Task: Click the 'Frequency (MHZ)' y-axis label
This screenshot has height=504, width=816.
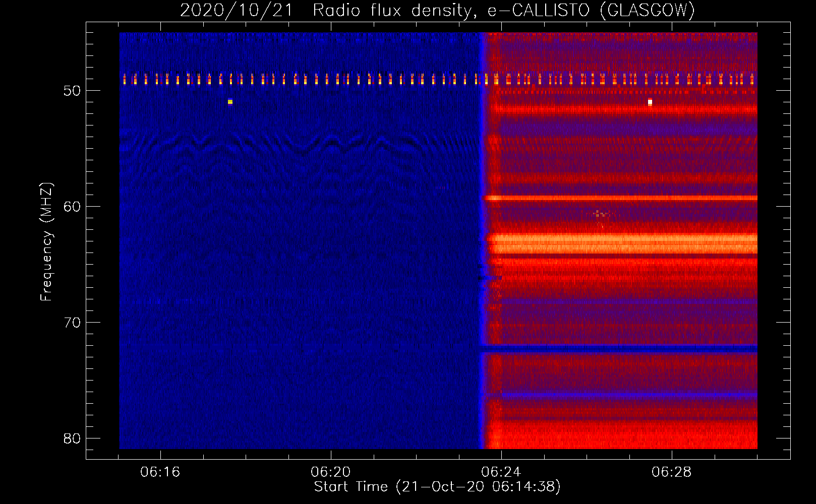Action: [46, 242]
